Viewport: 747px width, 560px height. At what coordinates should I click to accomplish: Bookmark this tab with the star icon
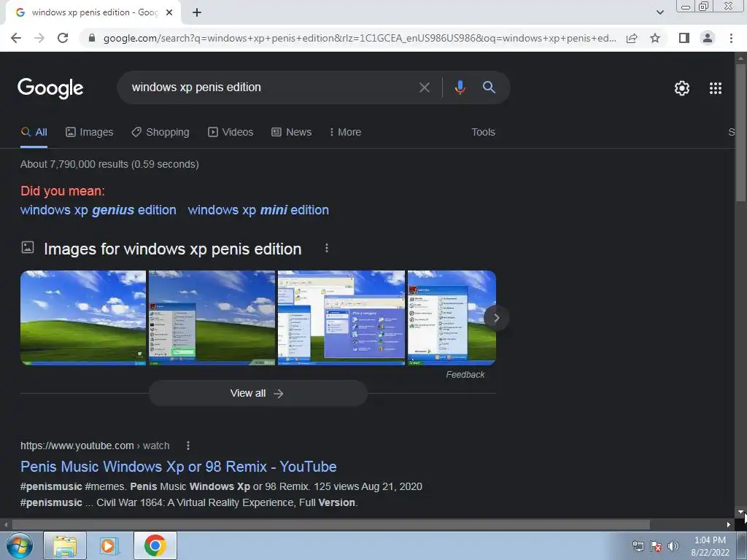[x=655, y=38]
